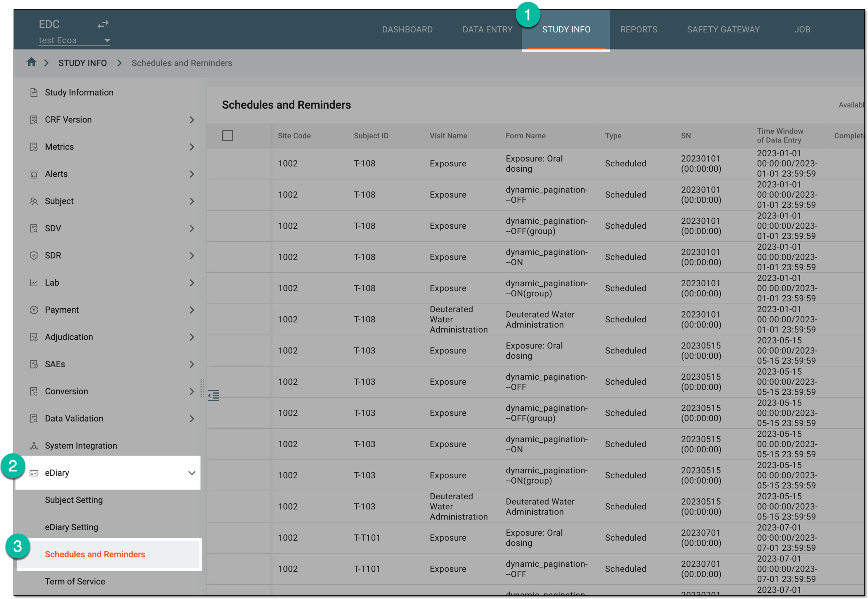Switch to the DATA ENTRY tab

487,29
